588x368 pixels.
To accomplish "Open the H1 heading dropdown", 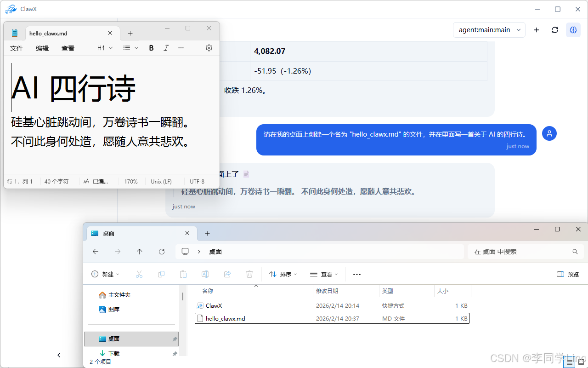I will 103,47.
